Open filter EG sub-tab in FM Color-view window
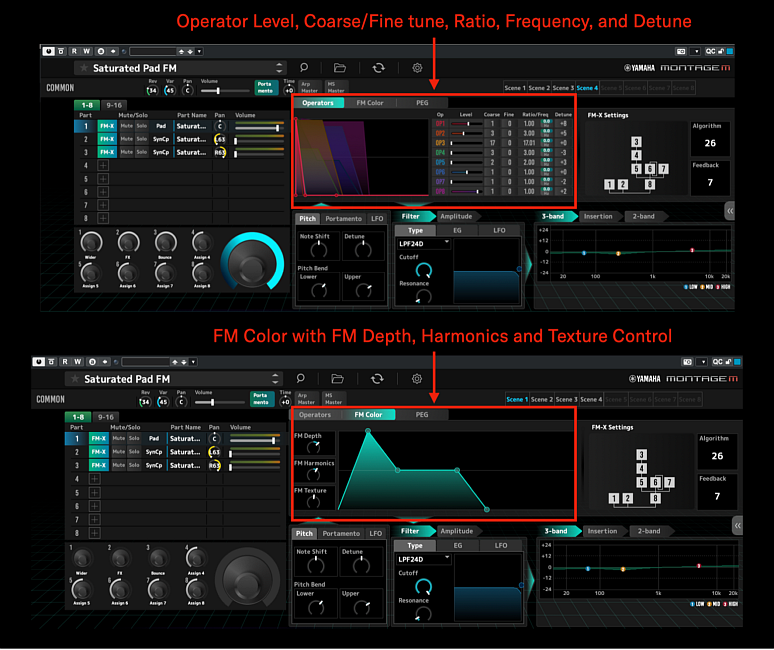 [458, 545]
